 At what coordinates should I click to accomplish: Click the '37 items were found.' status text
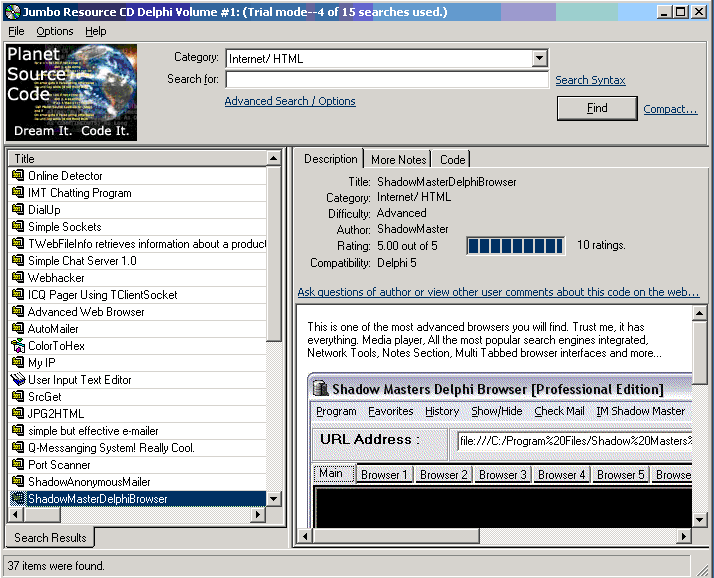coord(56,566)
